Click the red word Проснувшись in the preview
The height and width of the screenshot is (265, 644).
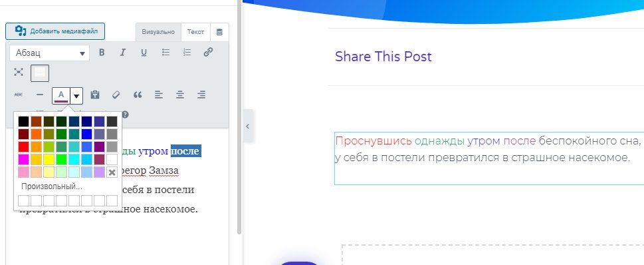click(x=374, y=140)
